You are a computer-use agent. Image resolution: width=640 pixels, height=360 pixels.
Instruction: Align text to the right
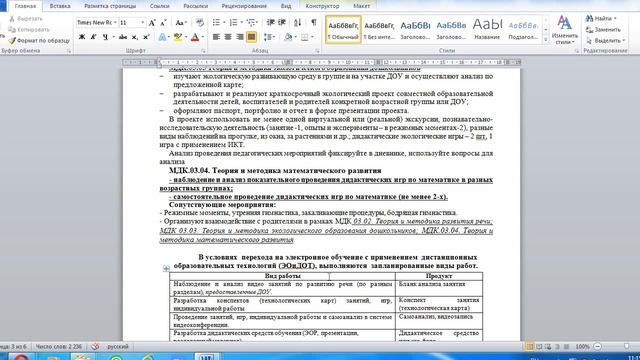[x=240, y=37]
